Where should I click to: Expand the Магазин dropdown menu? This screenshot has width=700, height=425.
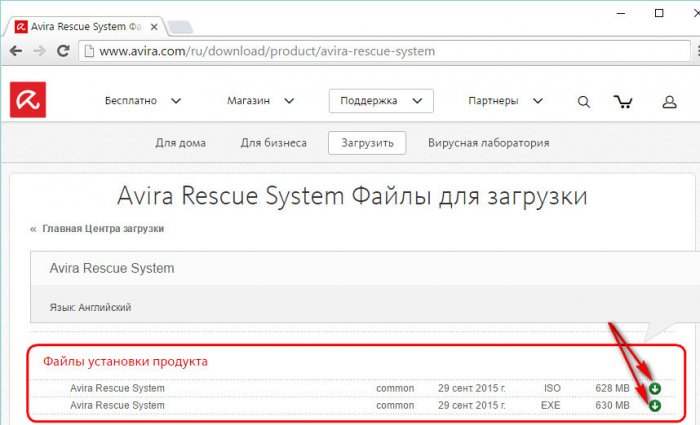coord(261,101)
